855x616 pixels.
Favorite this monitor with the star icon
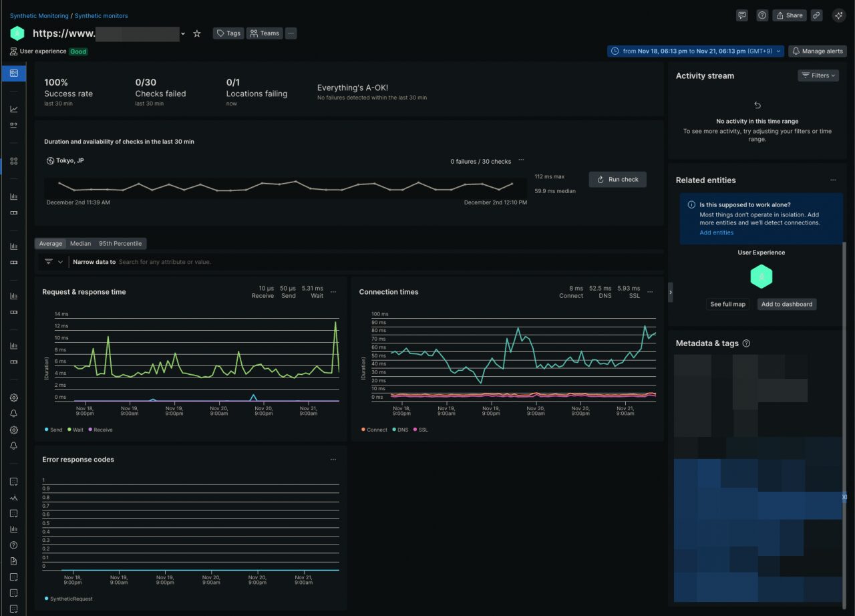tap(196, 33)
